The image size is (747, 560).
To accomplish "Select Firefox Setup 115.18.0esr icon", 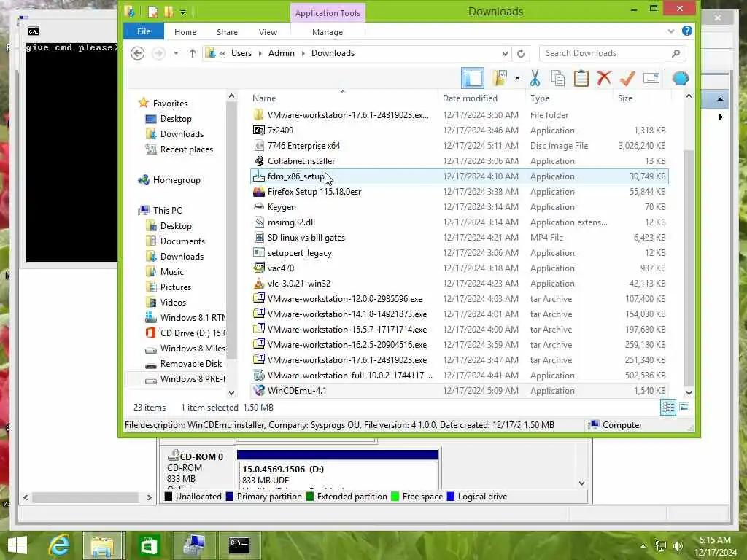I will point(259,192).
